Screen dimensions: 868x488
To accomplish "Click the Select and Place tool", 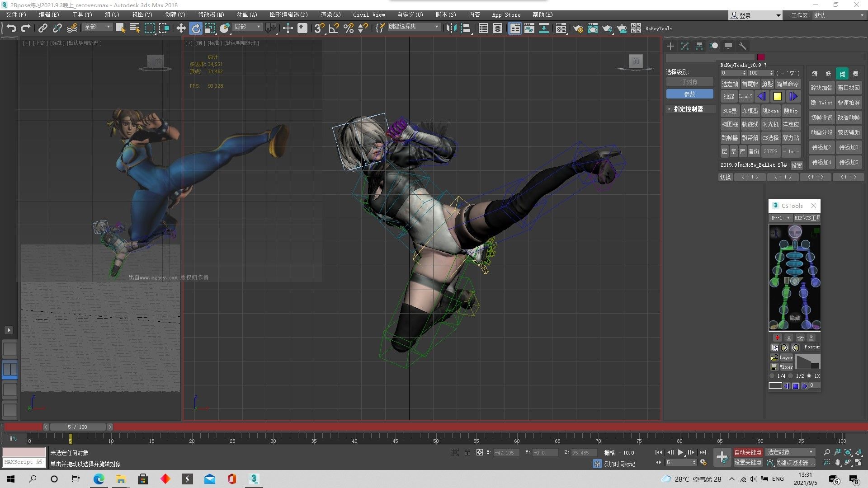I will 225,28.
